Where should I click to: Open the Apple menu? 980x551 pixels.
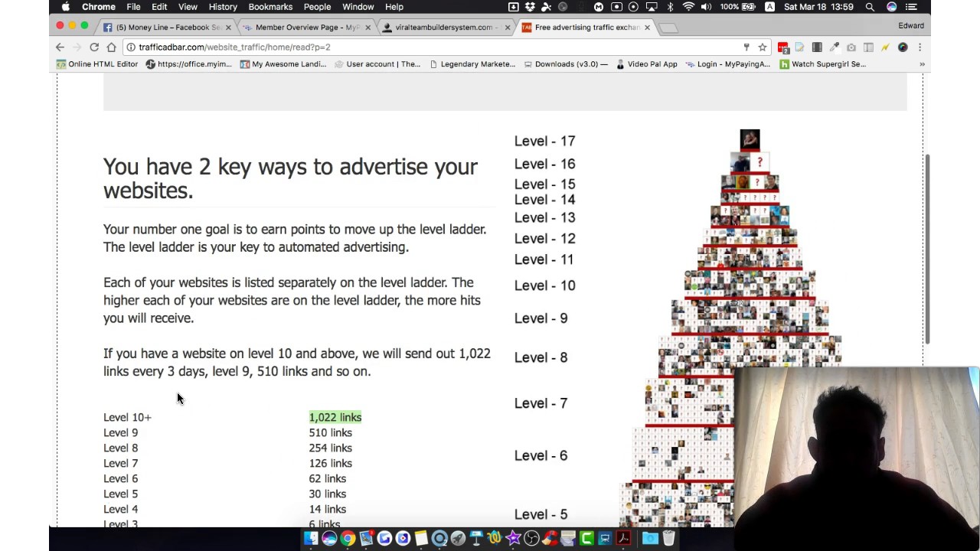coord(65,7)
